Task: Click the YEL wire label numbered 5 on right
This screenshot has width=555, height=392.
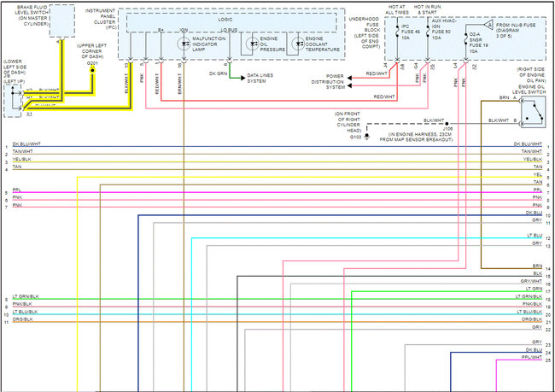Action: (x=538, y=175)
